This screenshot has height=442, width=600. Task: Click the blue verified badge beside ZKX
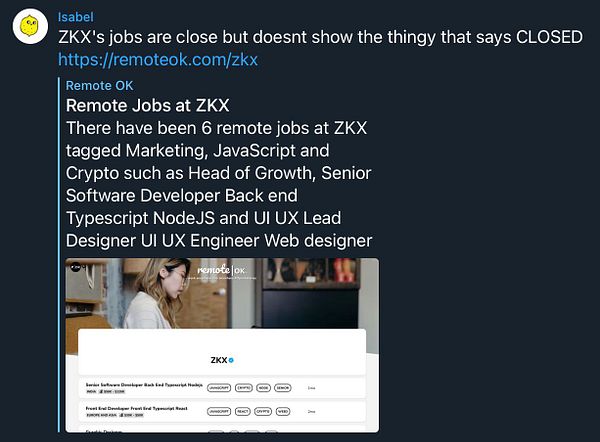click(231, 360)
